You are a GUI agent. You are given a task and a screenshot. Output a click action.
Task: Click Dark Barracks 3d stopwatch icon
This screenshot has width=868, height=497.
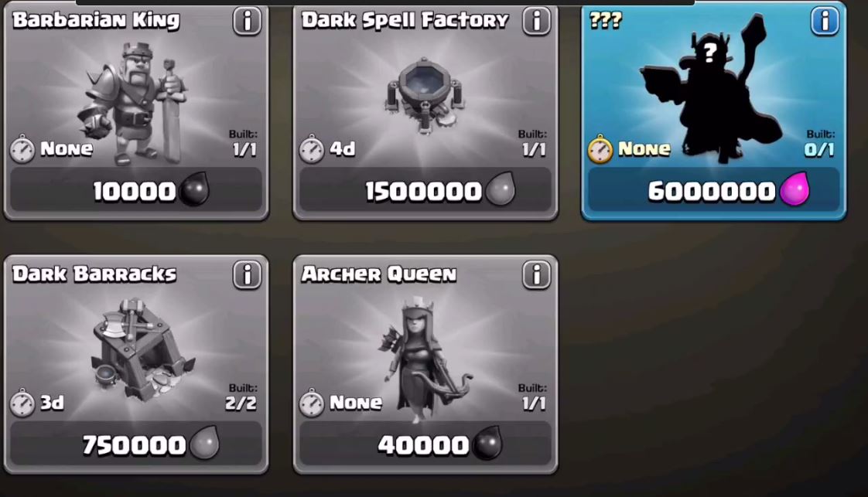click(x=22, y=402)
